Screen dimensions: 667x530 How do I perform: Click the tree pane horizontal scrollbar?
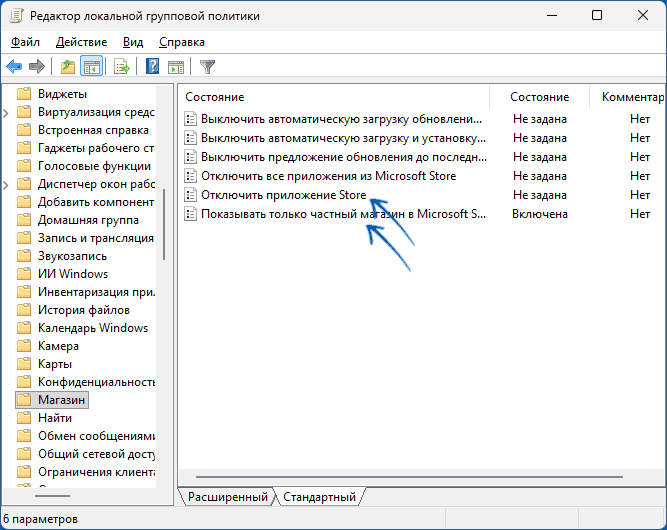click(52, 496)
